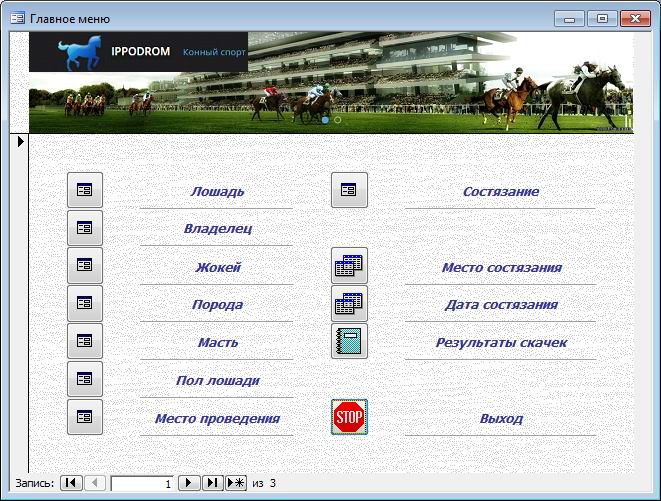Click the STOP sign exit button

[349, 417]
